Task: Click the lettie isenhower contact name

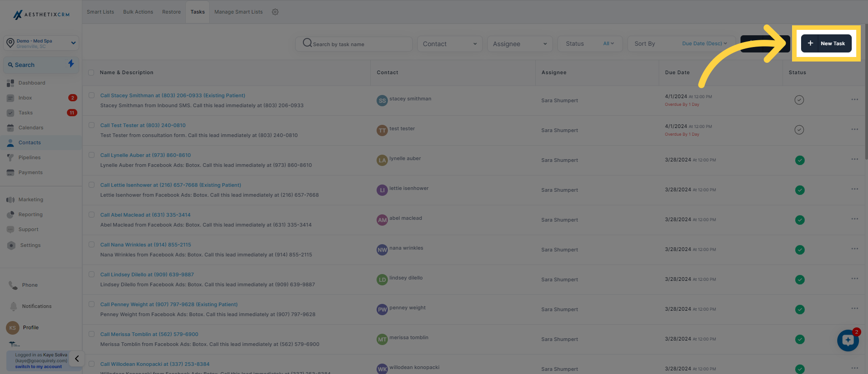Action: (409, 188)
